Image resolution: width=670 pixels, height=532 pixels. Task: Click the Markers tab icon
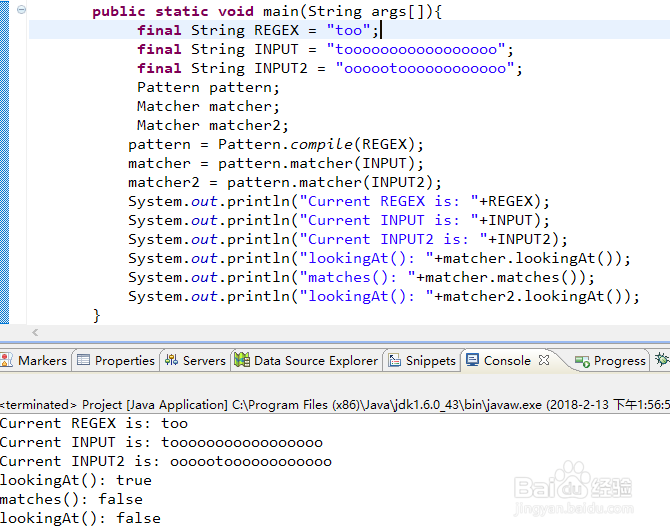pyautogui.click(x=7, y=360)
